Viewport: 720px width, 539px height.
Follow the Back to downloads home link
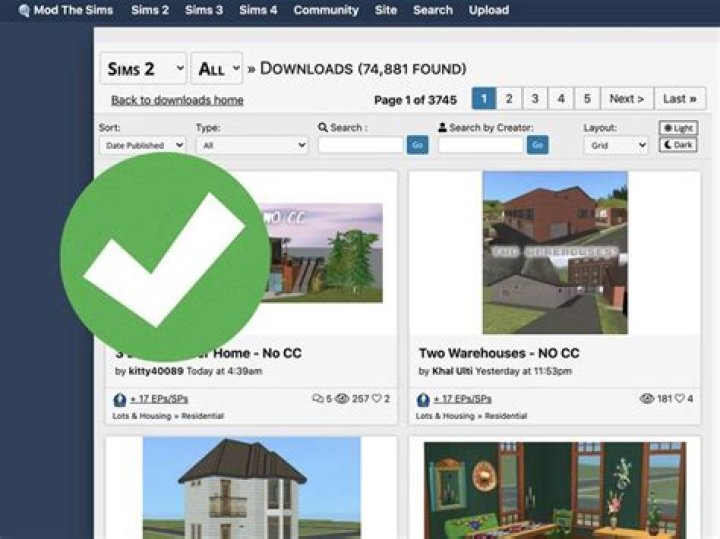177,100
